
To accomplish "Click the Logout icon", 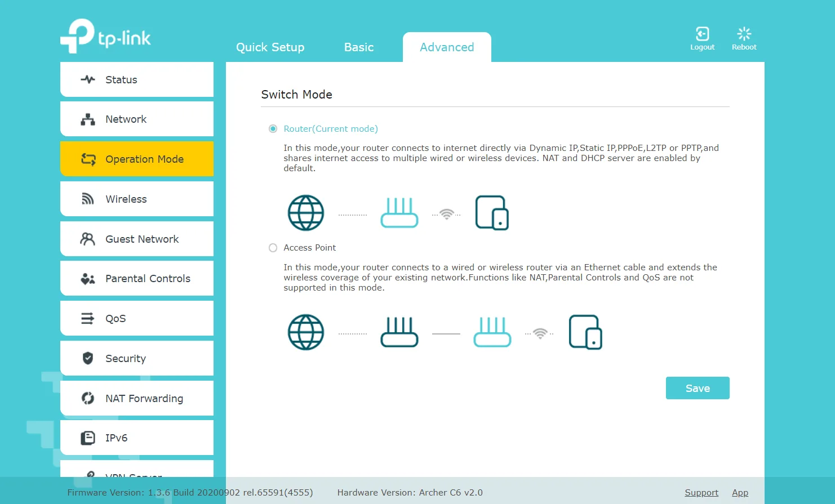I will (702, 34).
